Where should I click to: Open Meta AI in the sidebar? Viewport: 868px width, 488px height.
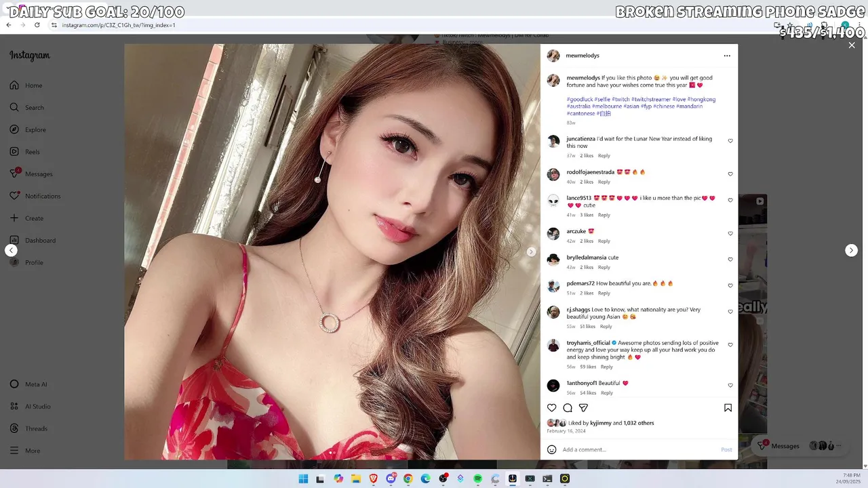tap(28, 384)
